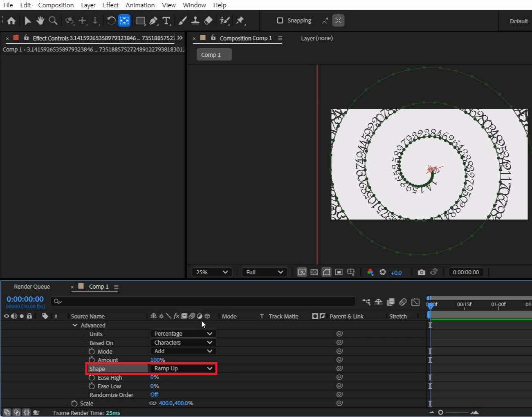The image size is (532, 417).
Task: Toggle the Ease Low stopwatch
Action: click(x=92, y=386)
